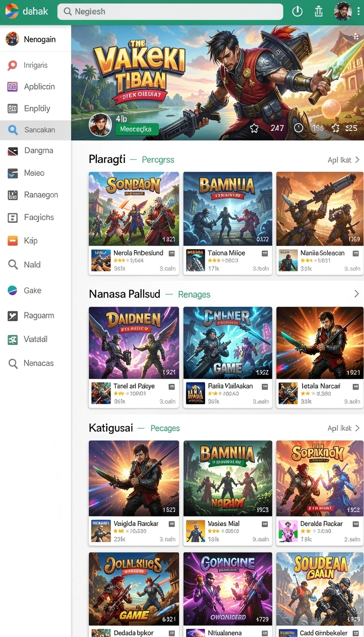Screen dimensions: 364x637
Task: Open the Bamnua game thumbnail in Plaragti
Action: coord(227,209)
